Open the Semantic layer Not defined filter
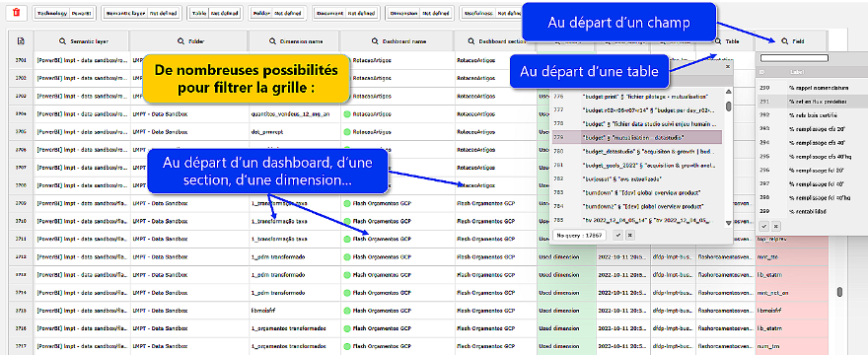The image size is (868, 355). [141, 13]
